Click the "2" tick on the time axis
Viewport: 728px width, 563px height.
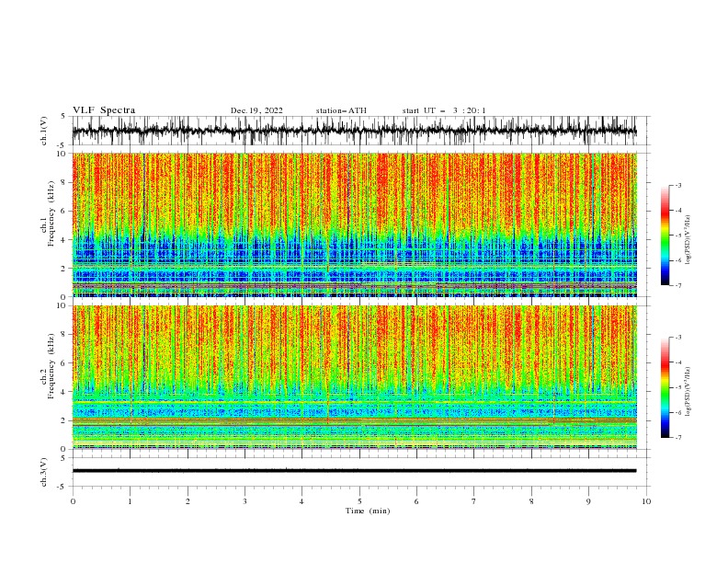pyautogui.click(x=188, y=501)
